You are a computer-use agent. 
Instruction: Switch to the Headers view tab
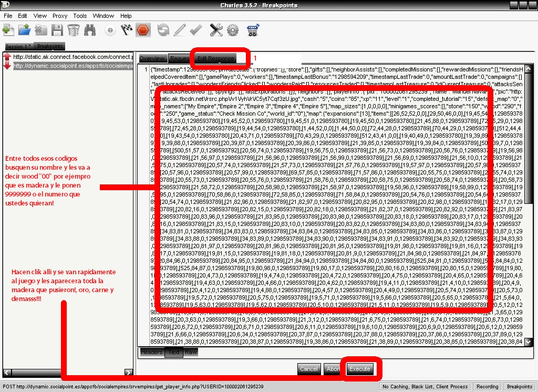pyautogui.click(x=152, y=352)
